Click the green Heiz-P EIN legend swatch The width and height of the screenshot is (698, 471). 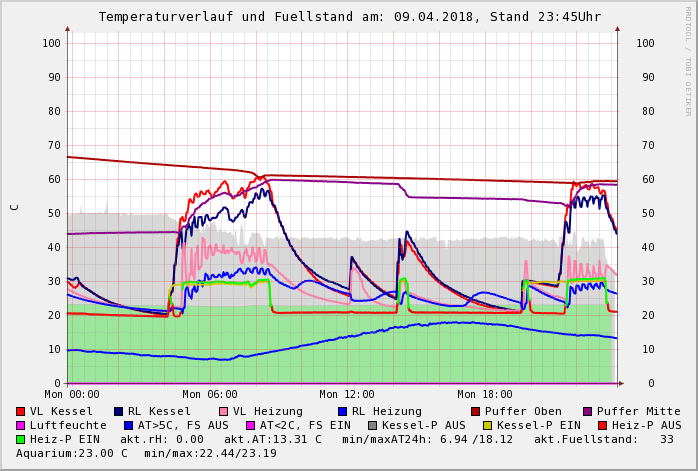click(x=21, y=439)
